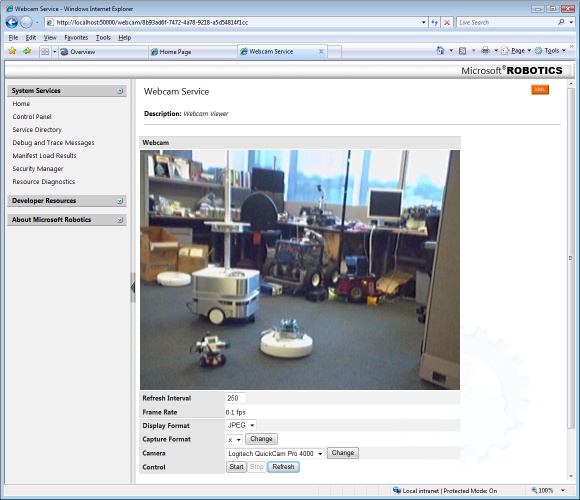Expand About Microsoft Robotics section
580x500 pixels.
pyautogui.click(x=120, y=220)
